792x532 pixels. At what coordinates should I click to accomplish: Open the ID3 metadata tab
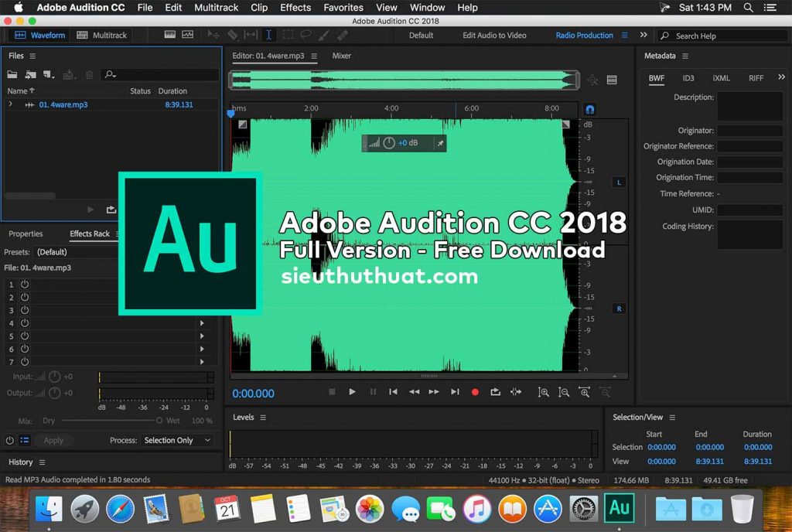tap(688, 78)
